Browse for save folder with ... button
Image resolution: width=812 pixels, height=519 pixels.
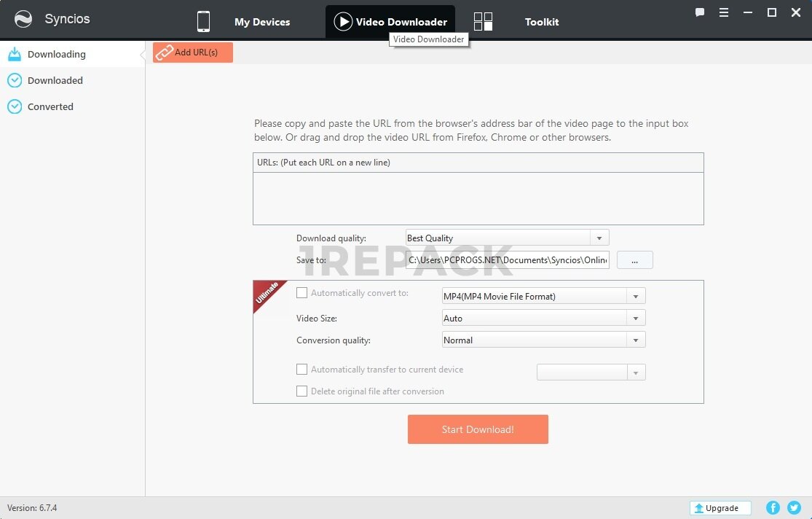click(634, 259)
